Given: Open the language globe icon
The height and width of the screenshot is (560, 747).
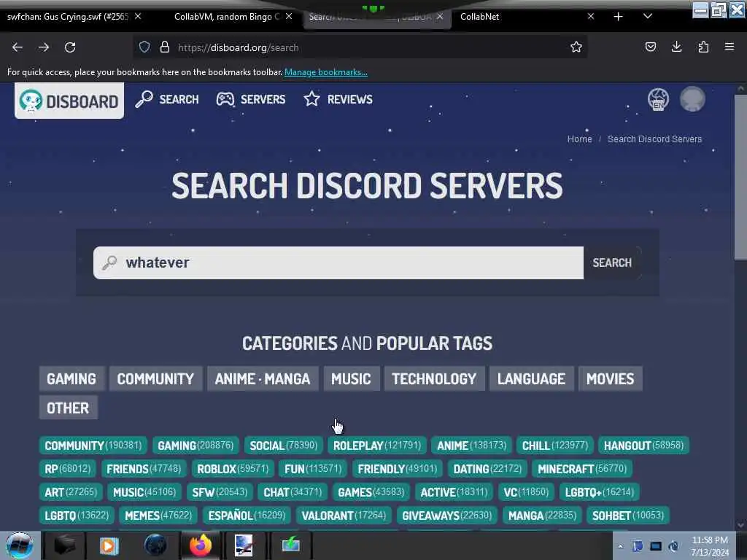Looking at the screenshot, I should click(658, 99).
